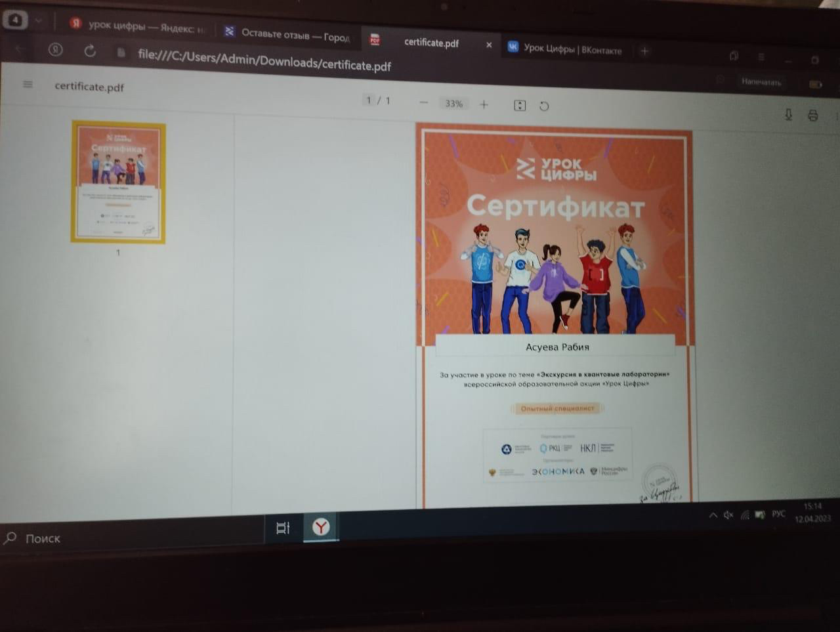The width and height of the screenshot is (840, 632).
Task: Expand hidden system tray icons
Action: [713, 515]
